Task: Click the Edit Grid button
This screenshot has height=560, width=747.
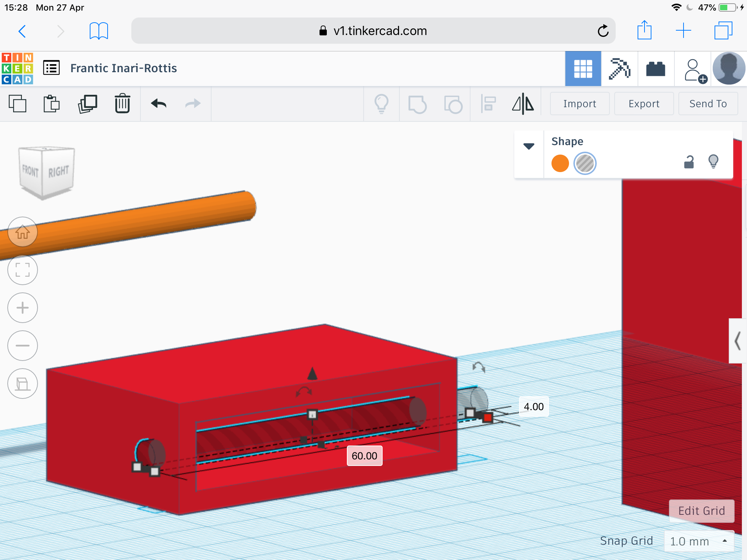Action: pyautogui.click(x=701, y=511)
